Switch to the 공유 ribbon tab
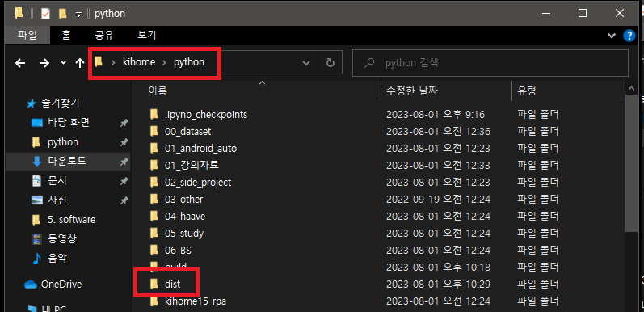 (x=104, y=36)
